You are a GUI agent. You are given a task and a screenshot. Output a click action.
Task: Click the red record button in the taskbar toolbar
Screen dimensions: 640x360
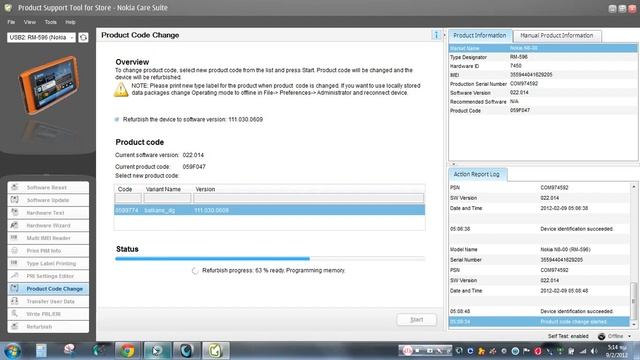coord(407,351)
